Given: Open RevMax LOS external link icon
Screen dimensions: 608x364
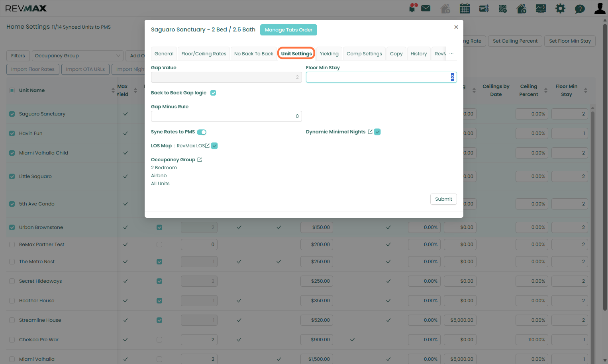Looking at the screenshot, I should pos(207,146).
